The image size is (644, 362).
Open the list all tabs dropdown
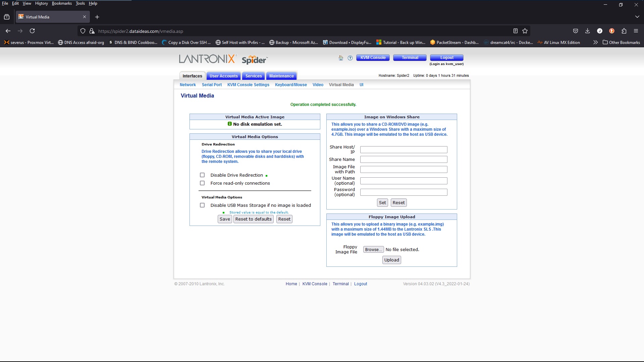click(x=637, y=17)
